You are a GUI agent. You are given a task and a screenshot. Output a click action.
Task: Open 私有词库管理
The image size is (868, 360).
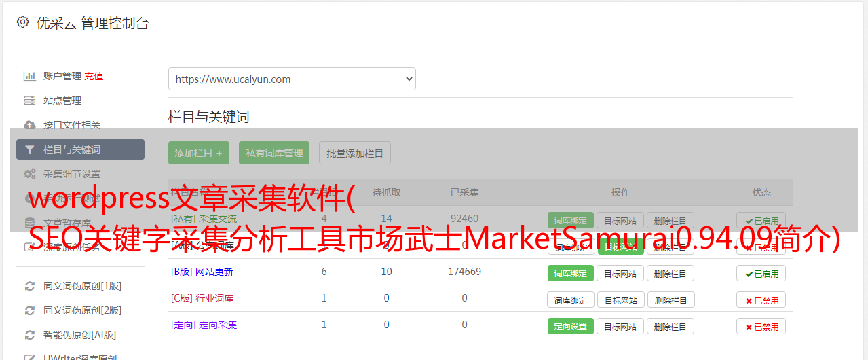tap(274, 153)
